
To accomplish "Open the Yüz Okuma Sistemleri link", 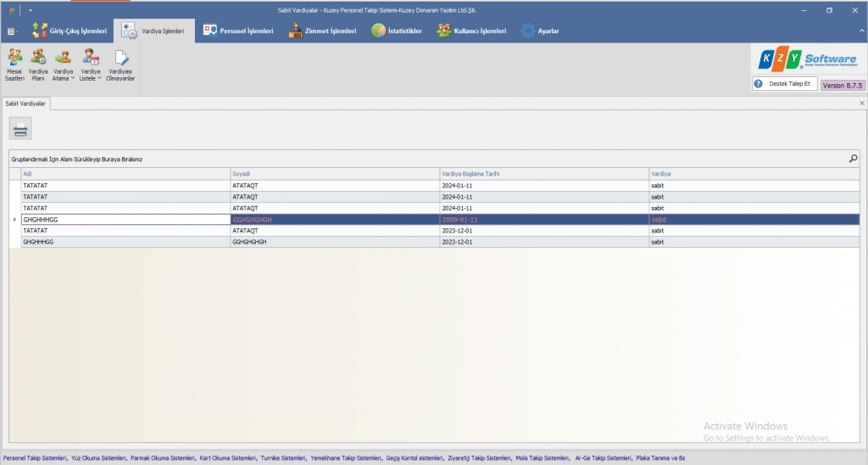I will click(99, 458).
